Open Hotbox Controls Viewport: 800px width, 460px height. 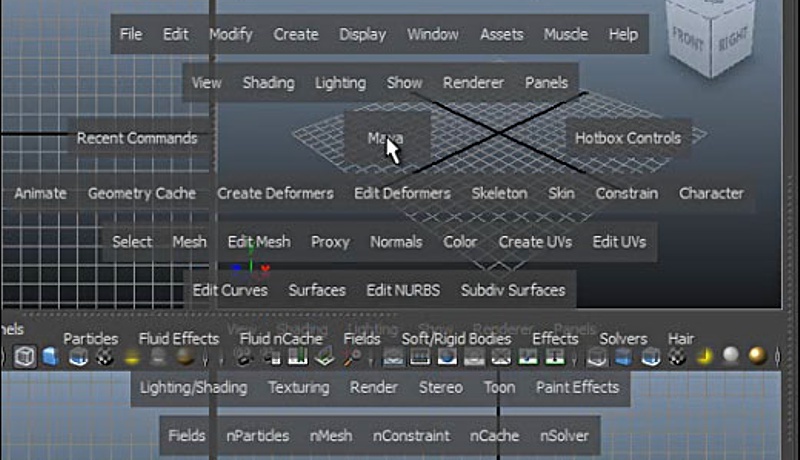coord(628,138)
